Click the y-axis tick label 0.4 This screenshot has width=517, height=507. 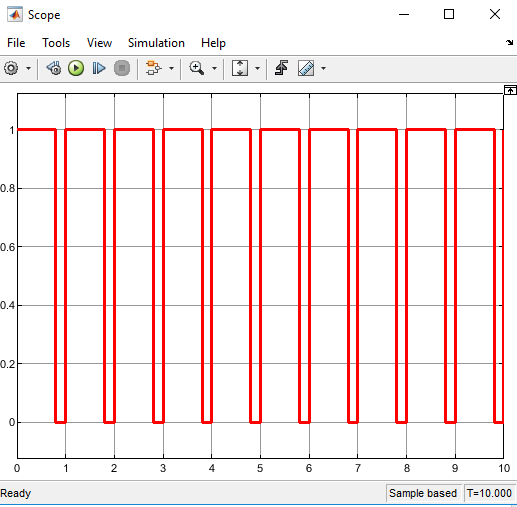coord(8,305)
